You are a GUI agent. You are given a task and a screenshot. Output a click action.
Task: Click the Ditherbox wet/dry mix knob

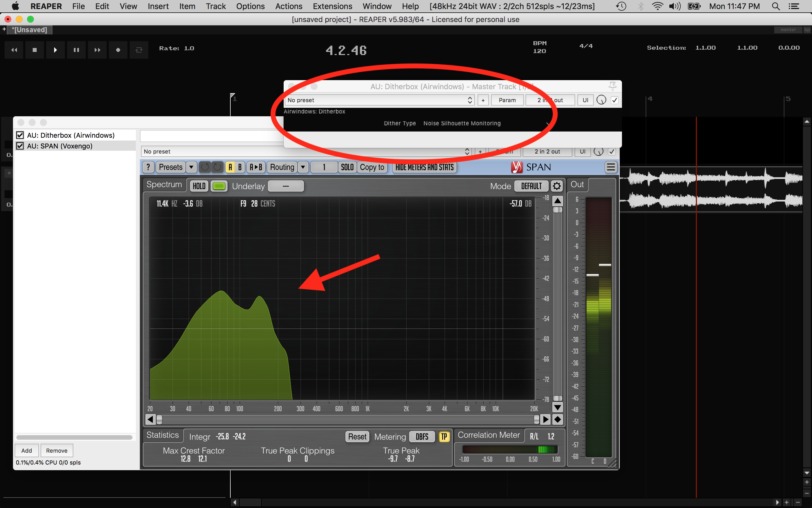click(601, 100)
